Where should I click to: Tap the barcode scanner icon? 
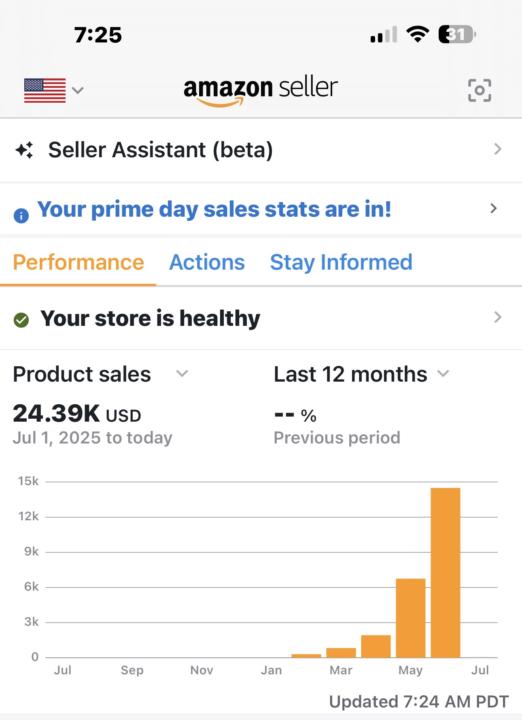point(479,90)
